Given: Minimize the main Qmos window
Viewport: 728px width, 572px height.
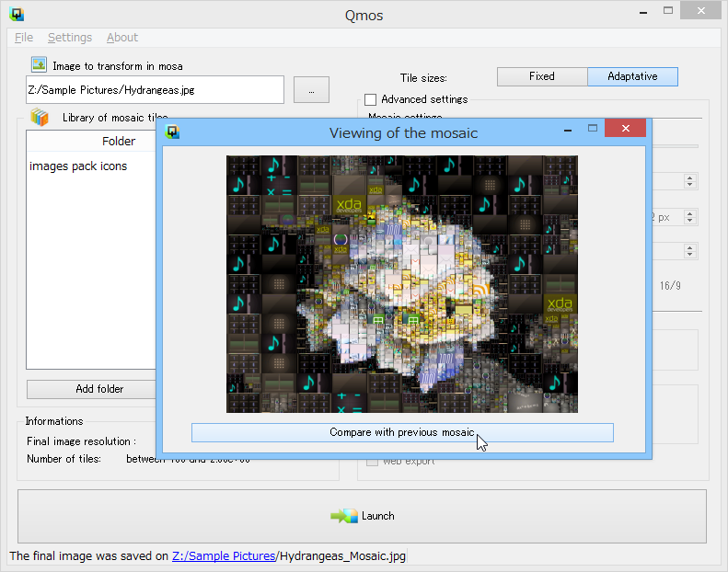Looking at the screenshot, I should pyautogui.click(x=643, y=12).
